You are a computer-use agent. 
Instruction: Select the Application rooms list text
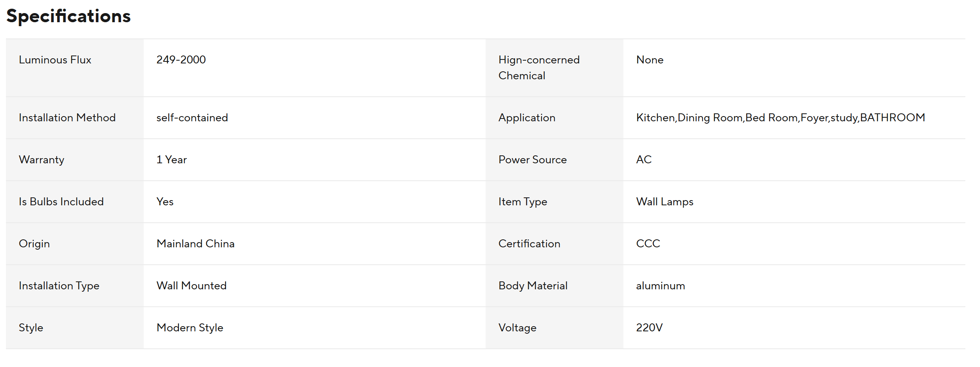coord(781,118)
